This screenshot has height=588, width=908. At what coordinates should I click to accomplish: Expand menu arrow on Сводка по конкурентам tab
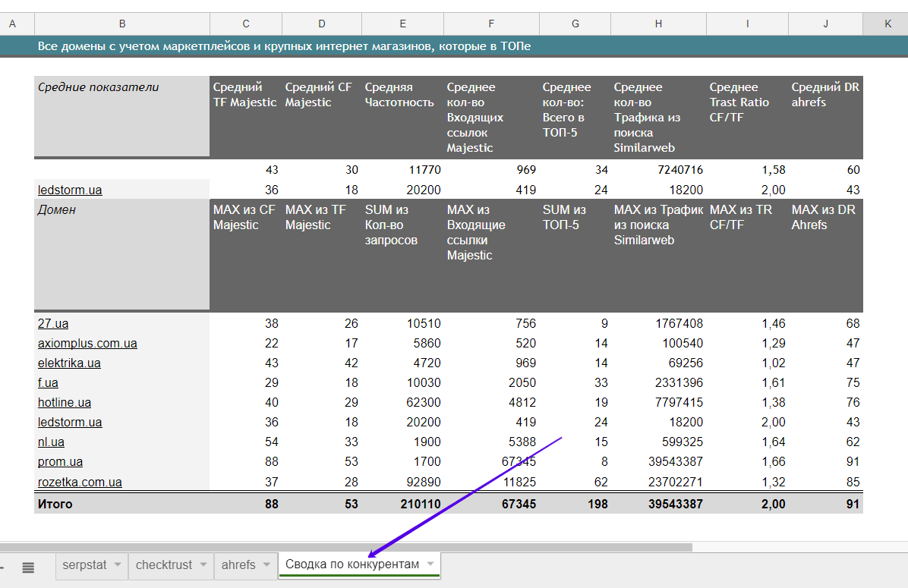coord(430,564)
